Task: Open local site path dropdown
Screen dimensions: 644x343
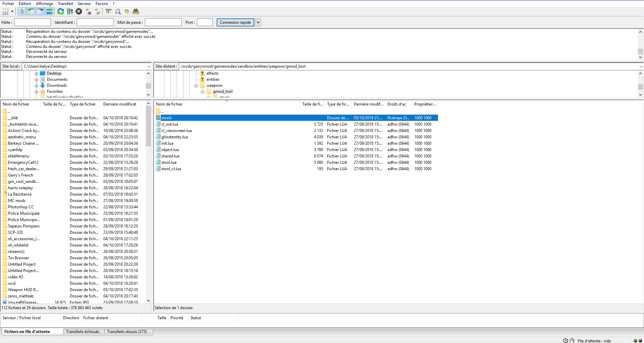Action: (149, 66)
